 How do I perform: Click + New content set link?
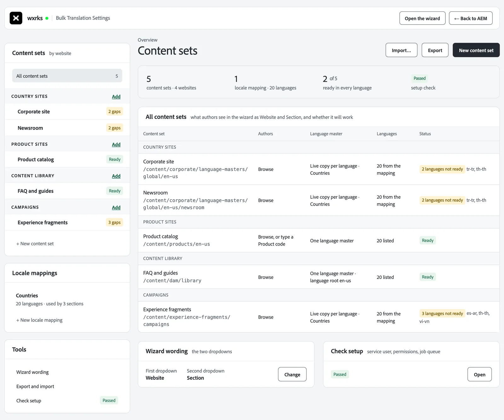(x=35, y=244)
